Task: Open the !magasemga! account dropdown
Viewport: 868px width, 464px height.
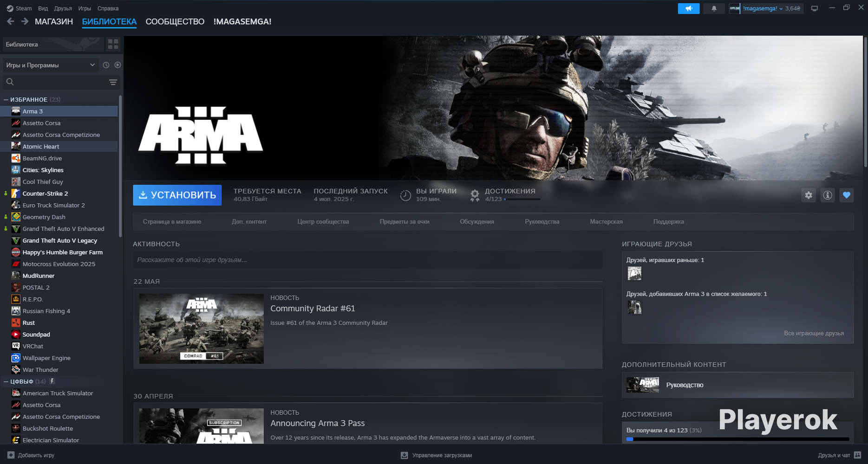Action: [x=763, y=8]
